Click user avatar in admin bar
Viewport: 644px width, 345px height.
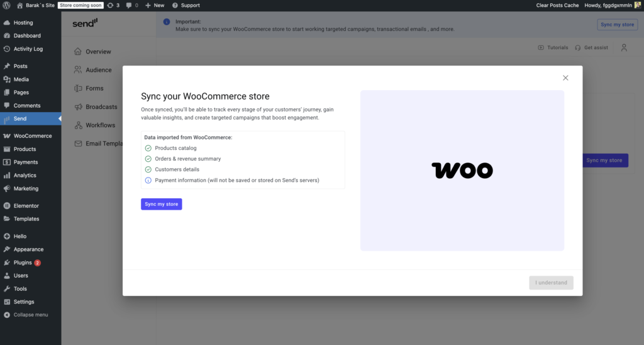click(x=638, y=5)
